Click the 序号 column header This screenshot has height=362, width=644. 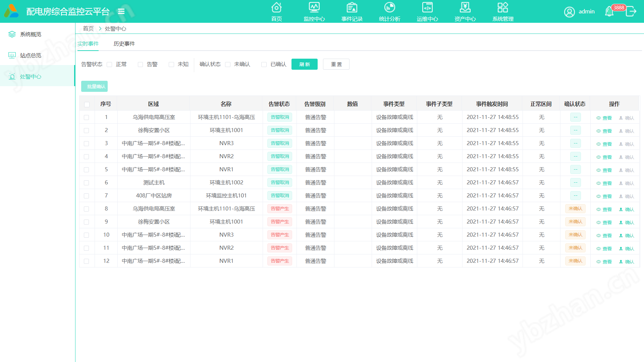[106, 104]
